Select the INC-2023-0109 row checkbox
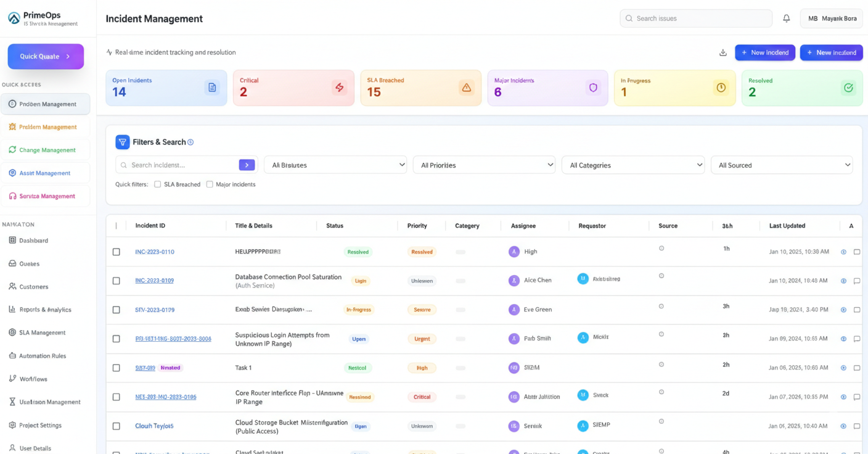 (117, 281)
